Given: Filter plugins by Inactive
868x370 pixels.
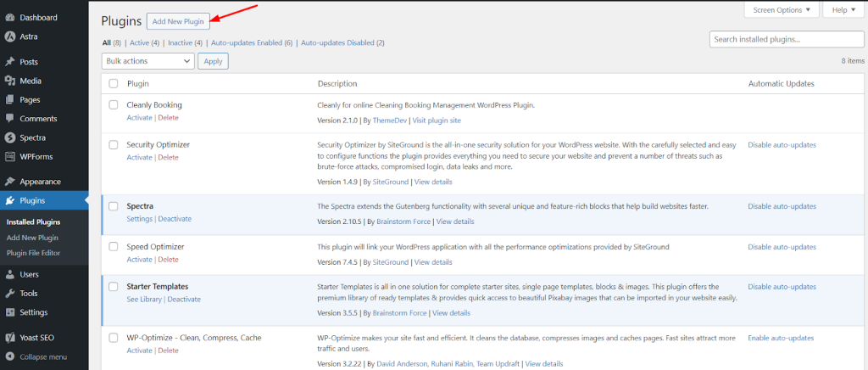Looking at the screenshot, I should tap(181, 42).
